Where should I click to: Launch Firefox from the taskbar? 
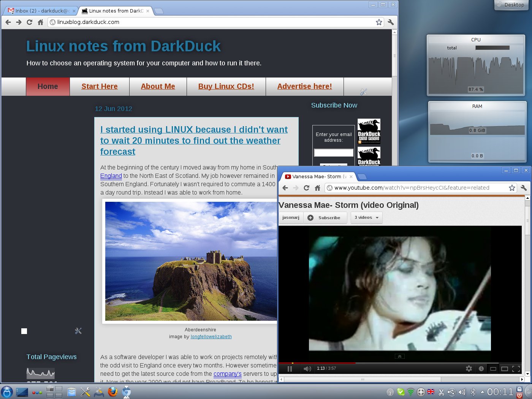pyautogui.click(x=113, y=392)
